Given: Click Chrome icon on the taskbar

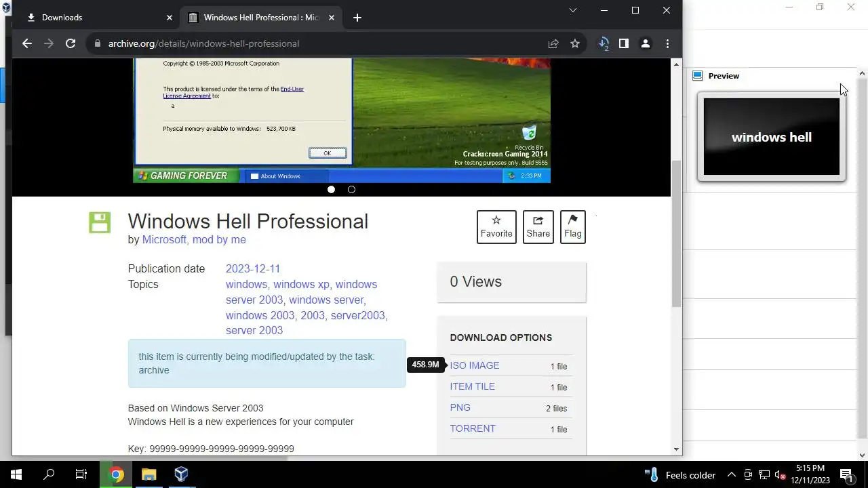Looking at the screenshot, I should coord(117,474).
